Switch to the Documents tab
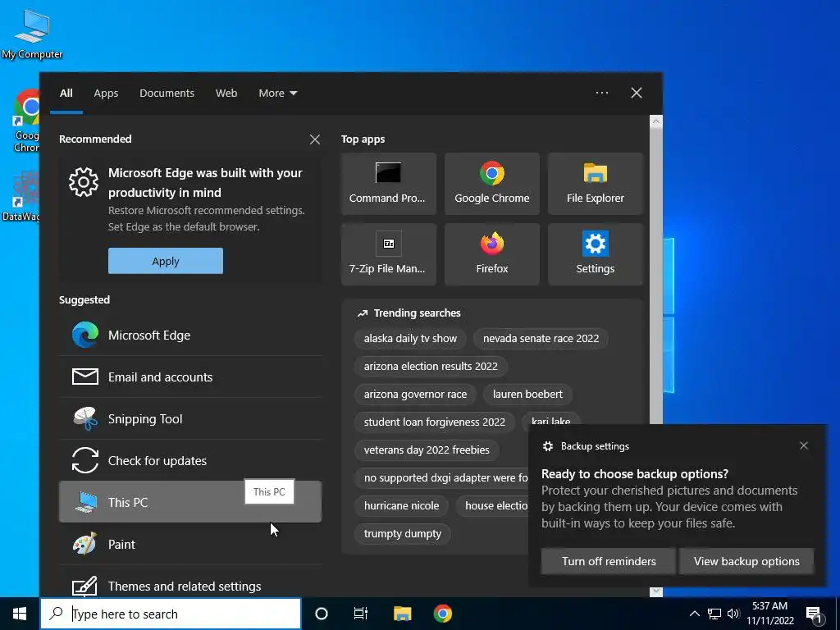This screenshot has width=840, height=630. pos(167,93)
